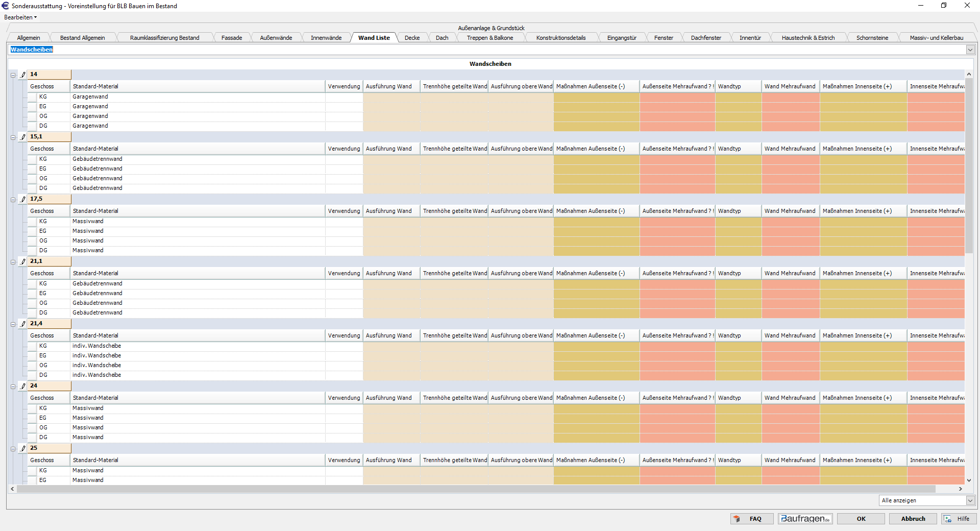Screen dimensions: 980x531
Task: Open the 'Alle anzeigen' filter dropdown
Action: click(970, 500)
